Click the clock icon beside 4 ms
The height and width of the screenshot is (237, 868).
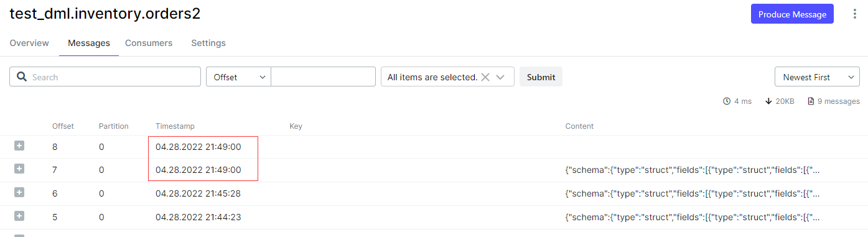[727, 101]
